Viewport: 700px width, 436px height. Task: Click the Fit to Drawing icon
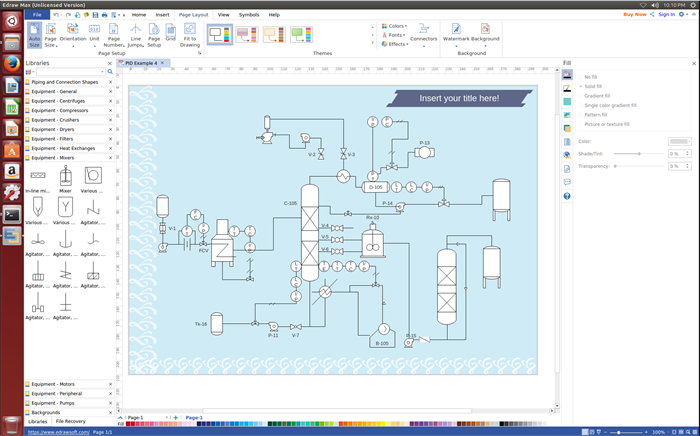click(189, 35)
